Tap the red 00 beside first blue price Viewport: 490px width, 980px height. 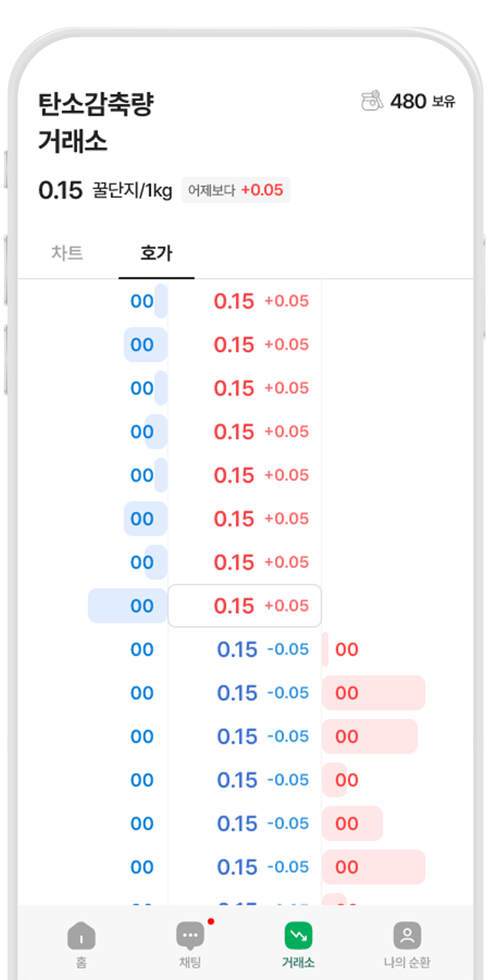tap(347, 649)
